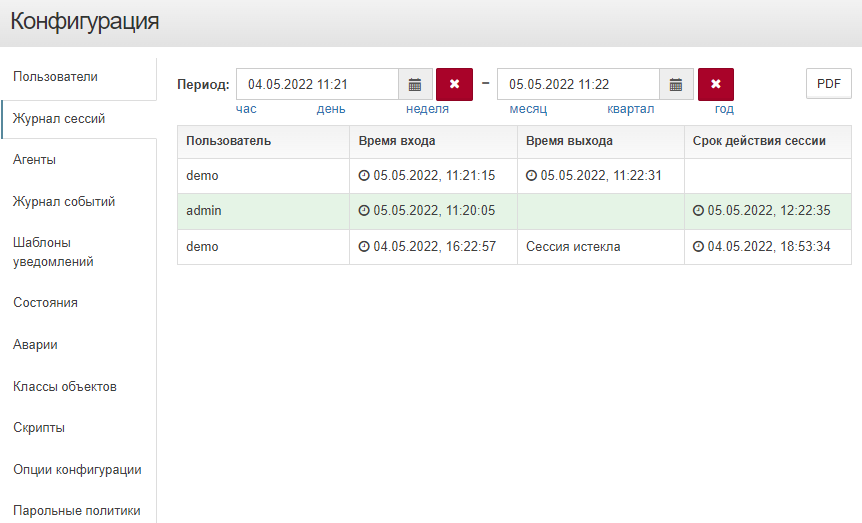862x523 pixels.
Task: Open the Состояния section
Action: click(x=46, y=302)
